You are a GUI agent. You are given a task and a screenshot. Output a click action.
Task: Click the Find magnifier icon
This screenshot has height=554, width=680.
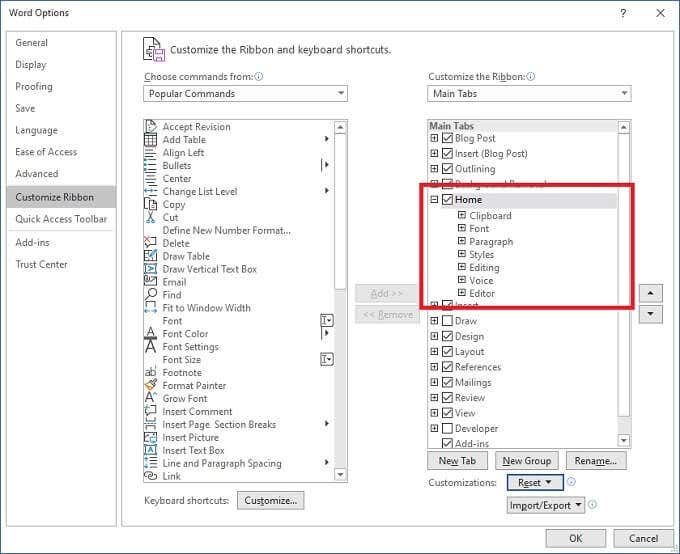[150, 295]
